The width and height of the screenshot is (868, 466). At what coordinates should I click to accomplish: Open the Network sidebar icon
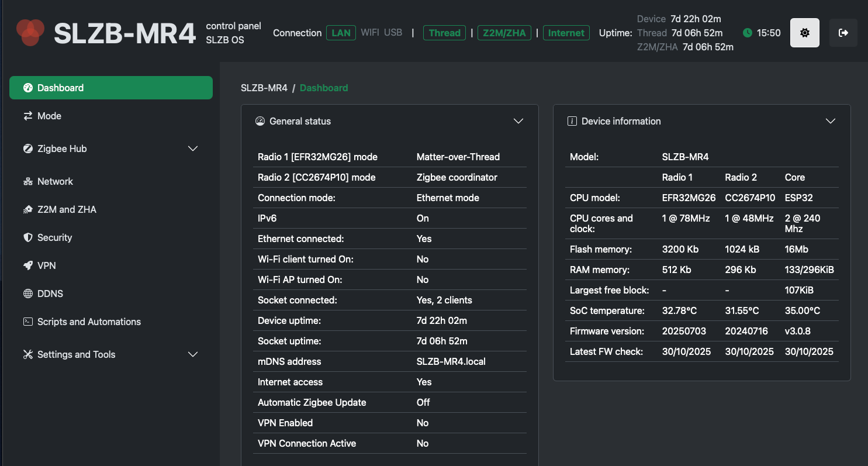tap(27, 181)
